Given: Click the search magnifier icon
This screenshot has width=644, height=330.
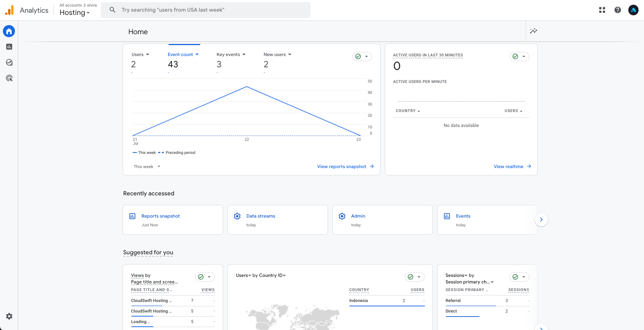Looking at the screenshot, I should 112,10.
